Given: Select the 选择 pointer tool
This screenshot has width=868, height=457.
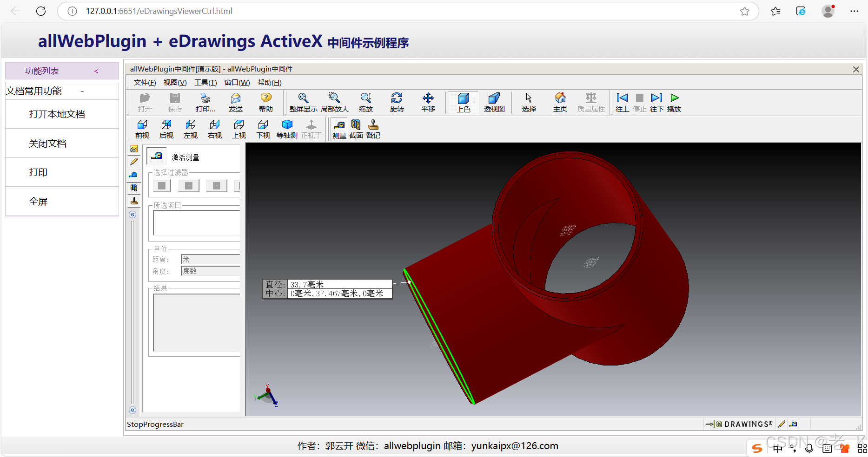Looking at the screenshot, I should pos(529,102).
